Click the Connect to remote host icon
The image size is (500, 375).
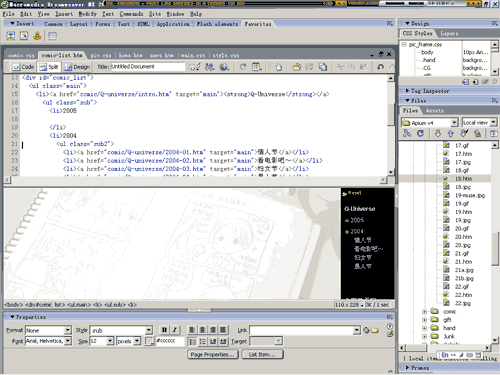coord(407,134)
